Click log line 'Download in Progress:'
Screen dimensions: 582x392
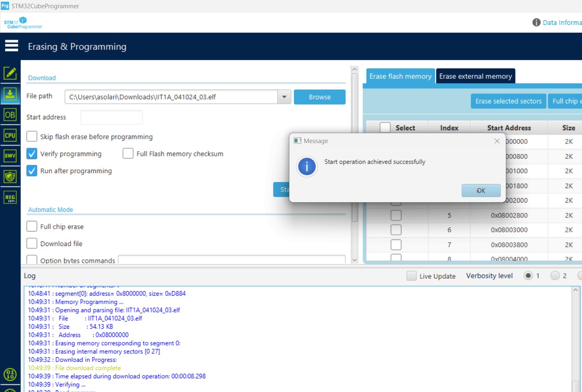pos(72,360)
